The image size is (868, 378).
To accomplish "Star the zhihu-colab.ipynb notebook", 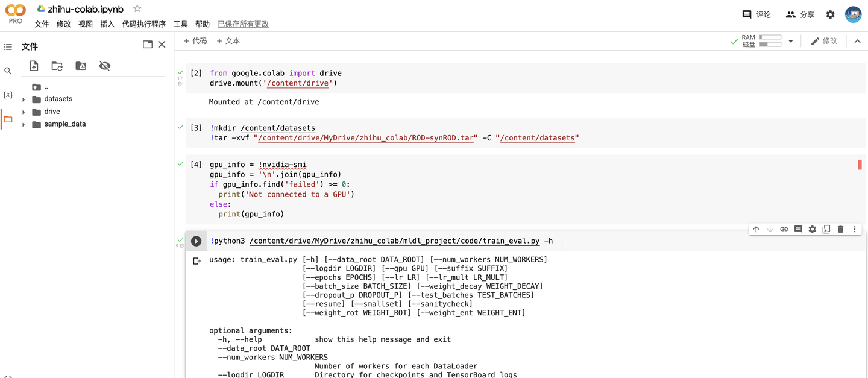I will [x=137, y=8].
